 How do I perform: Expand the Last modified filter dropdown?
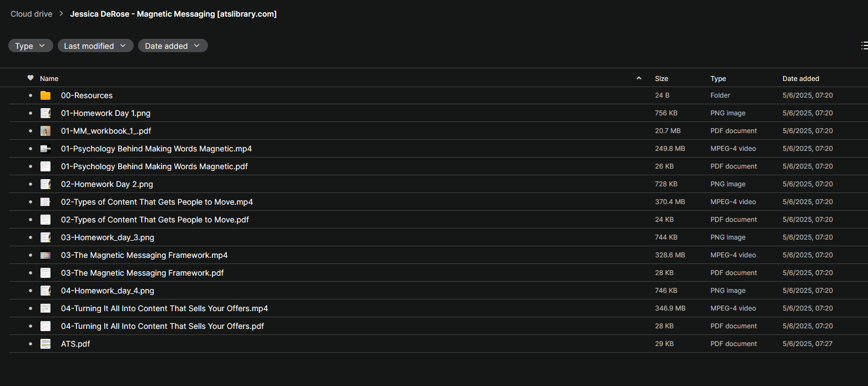pos(95,45)
